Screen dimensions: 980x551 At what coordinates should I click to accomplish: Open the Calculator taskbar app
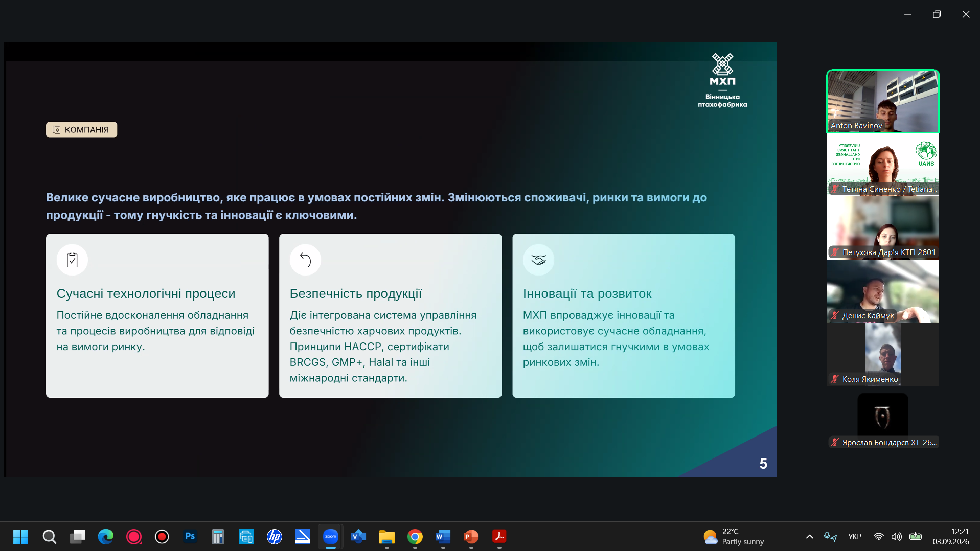pyautogui.click(x=218, y=537)
